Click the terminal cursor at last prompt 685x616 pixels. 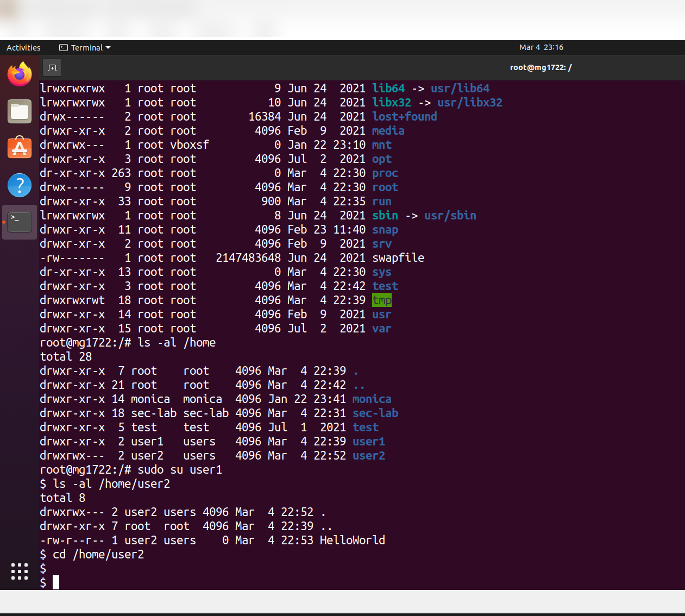point(56,582)
